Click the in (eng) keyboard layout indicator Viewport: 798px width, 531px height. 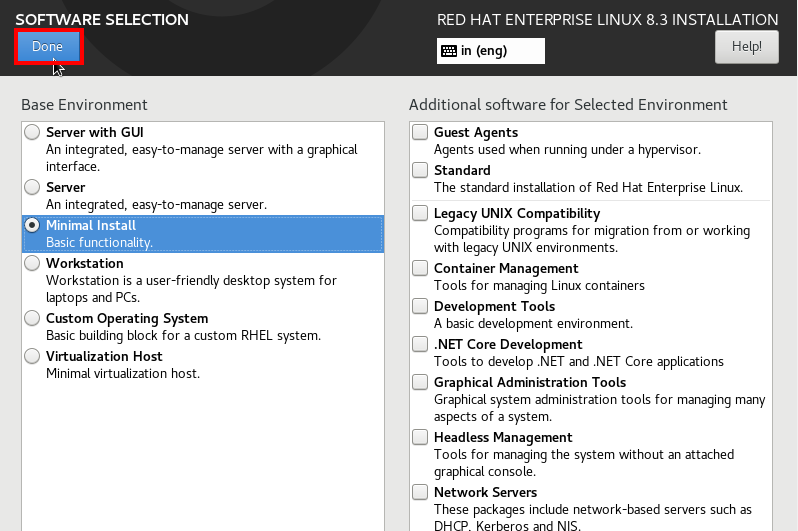(491, 51)
